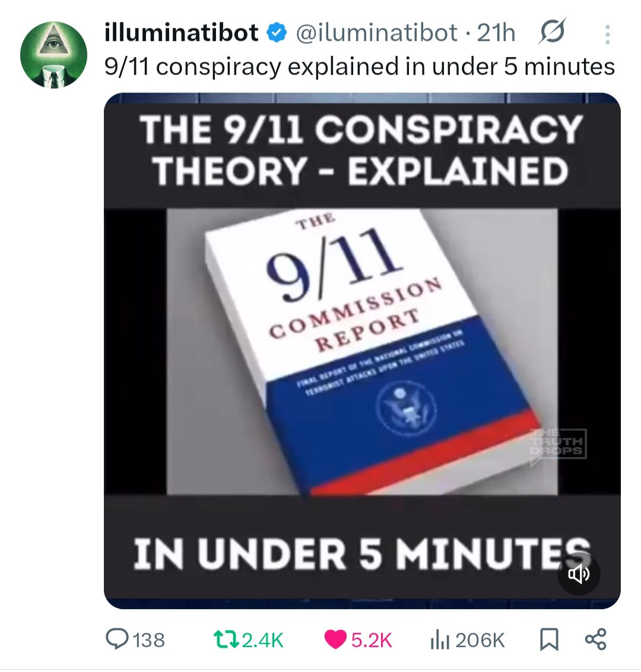
Task: Open the @iluminatibot handle link
Action: pyautogui.click(x=376, y=33)
